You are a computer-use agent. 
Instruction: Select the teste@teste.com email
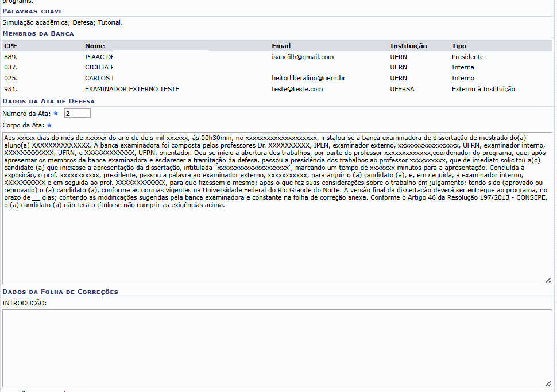[x=297, y=89]
